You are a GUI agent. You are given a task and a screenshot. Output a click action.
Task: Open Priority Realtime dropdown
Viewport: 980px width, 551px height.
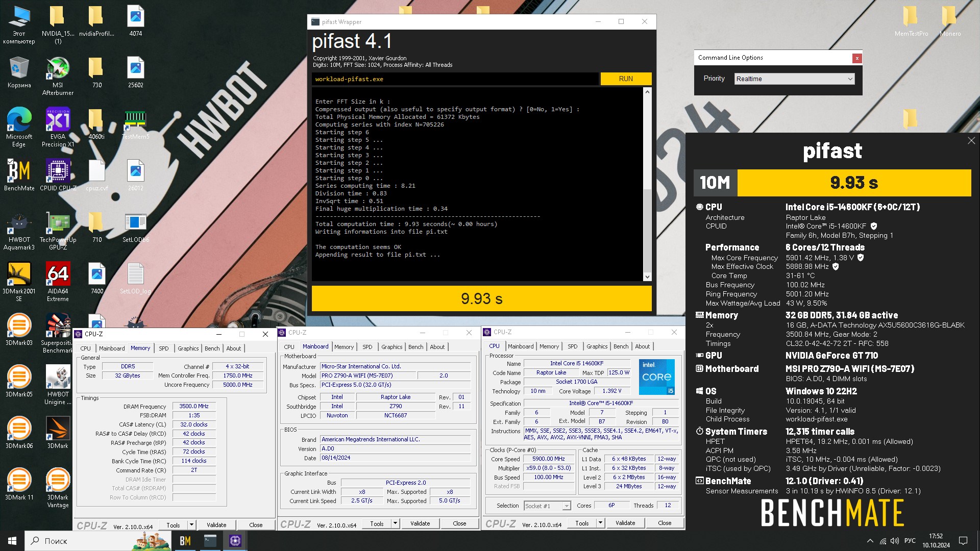coord(794,79)
